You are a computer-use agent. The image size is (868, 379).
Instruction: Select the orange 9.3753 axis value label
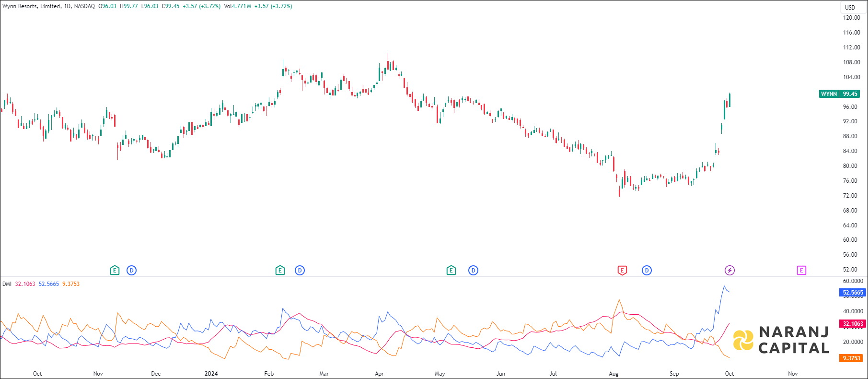coord(851,358)
